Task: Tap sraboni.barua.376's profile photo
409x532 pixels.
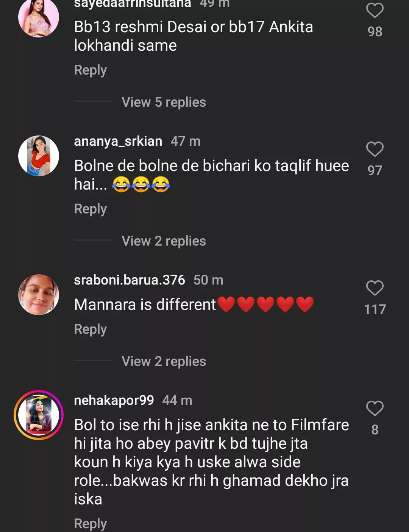Action: [39, 295]
